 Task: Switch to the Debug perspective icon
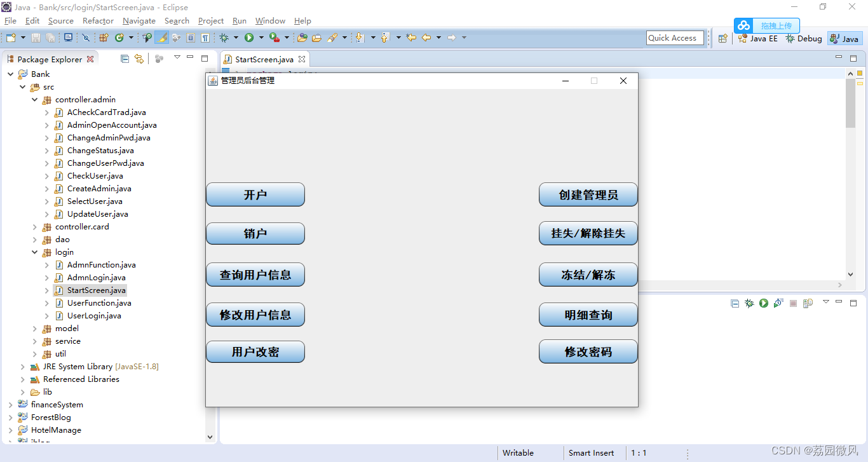[x=803, y=38]
